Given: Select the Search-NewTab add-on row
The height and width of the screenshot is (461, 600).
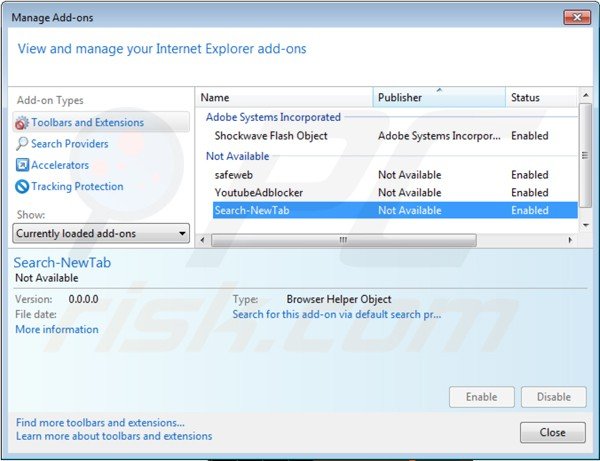Looking at the screenshot, I should pyautogui.click(x=395, y=210).
